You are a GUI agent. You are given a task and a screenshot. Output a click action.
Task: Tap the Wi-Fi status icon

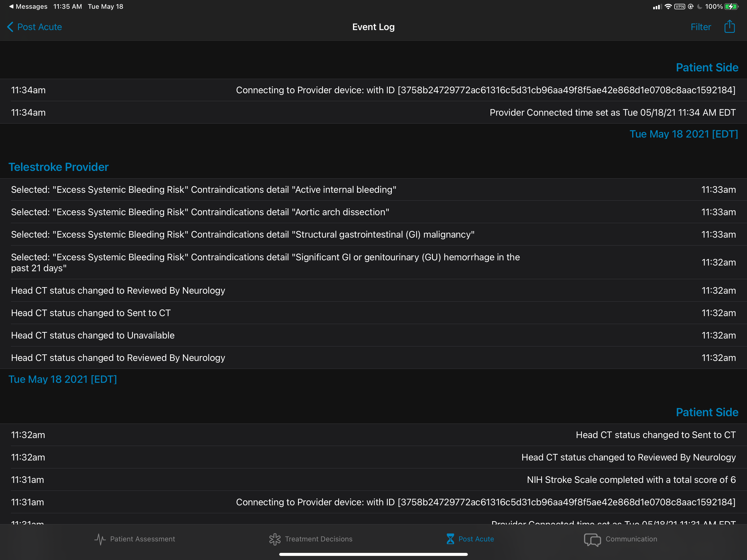[x=668, y=6]
